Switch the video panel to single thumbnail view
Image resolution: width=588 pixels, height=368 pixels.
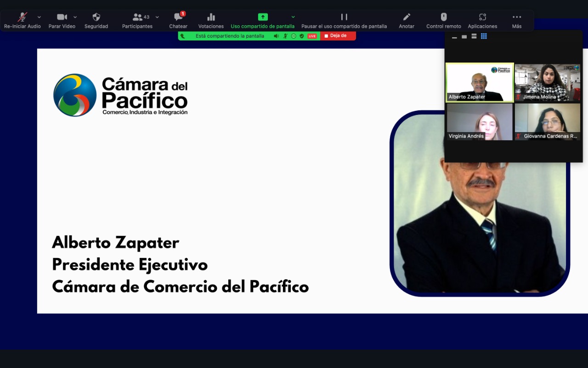[x=464, y=36]
